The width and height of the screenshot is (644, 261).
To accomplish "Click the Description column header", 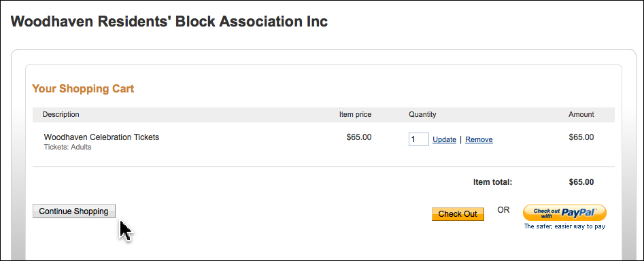I will 61,114.
